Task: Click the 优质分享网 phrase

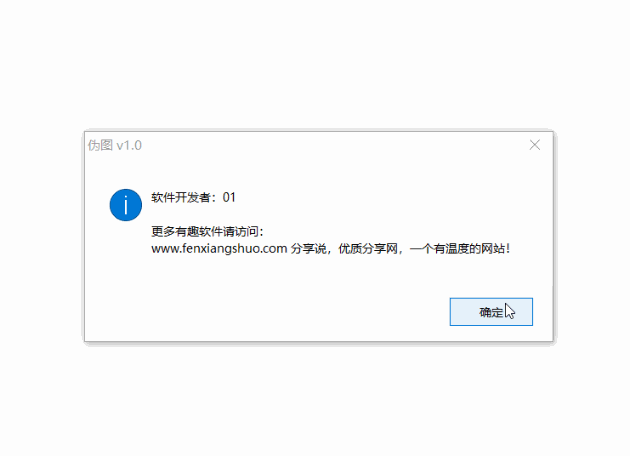Action: pos(368,249)
